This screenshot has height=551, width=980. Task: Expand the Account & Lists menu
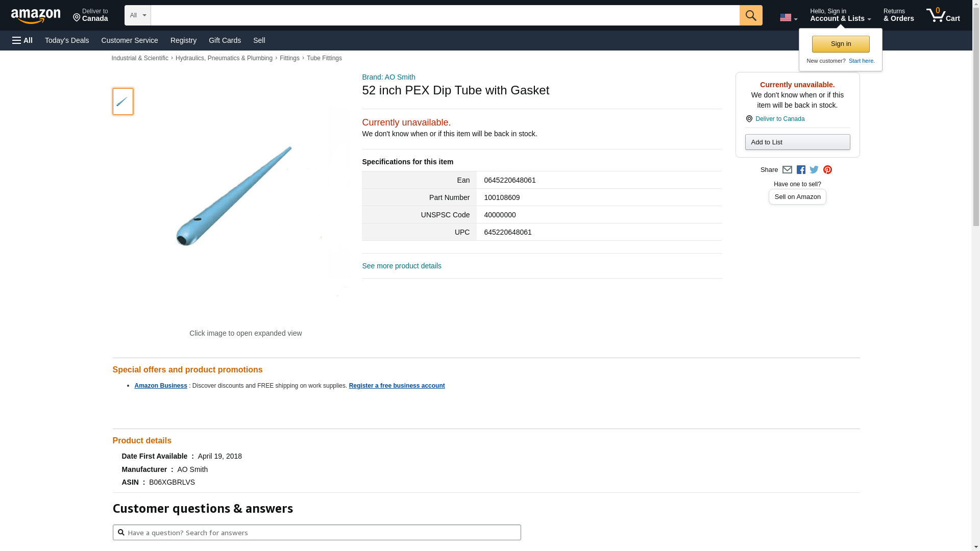click(840, 15)
